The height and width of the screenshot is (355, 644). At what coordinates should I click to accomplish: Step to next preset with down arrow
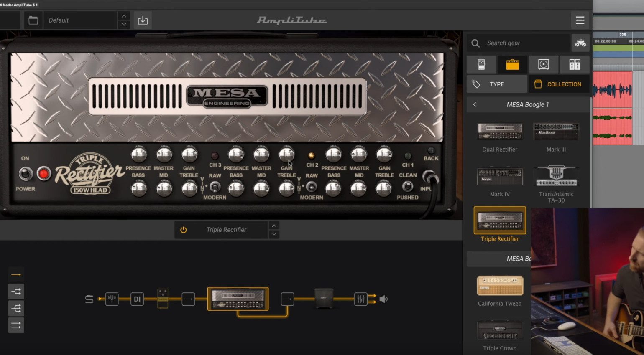(124, 25)
